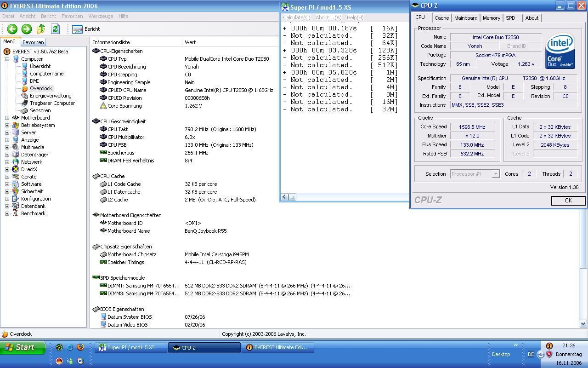This screenshot has width=588, height=368.
Task: Select DMI in the Computer tree
Action: (x=34, y=81)
